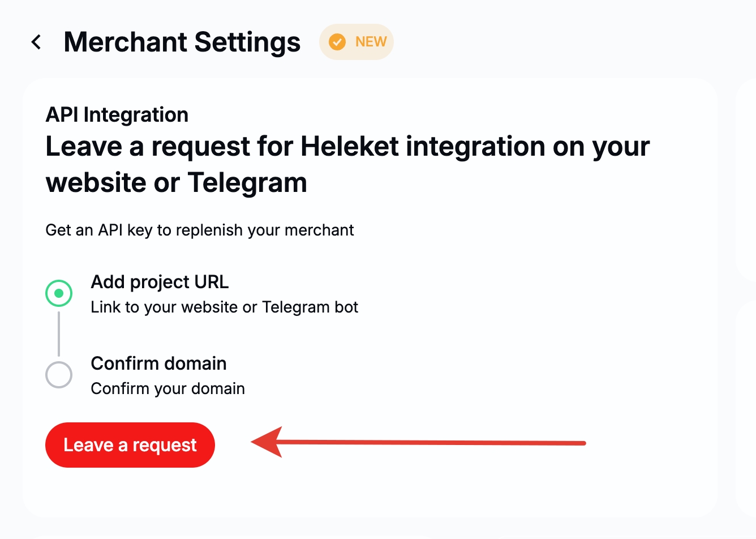This screenshot has height=539, width=756.
Task: Click the 'Confirm your domain' subtitle
Action: (167, 389)
